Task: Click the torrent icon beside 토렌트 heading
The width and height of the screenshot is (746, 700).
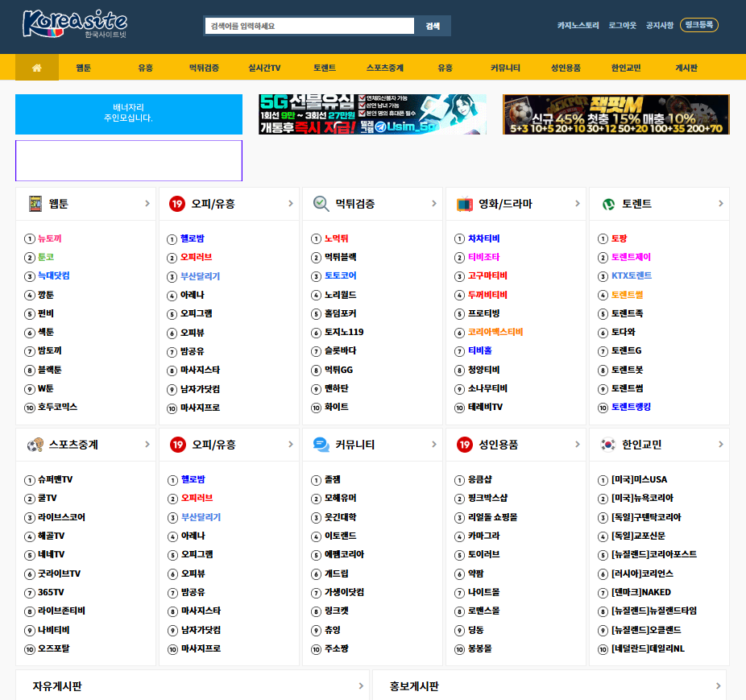Action: tap(608, 204)
